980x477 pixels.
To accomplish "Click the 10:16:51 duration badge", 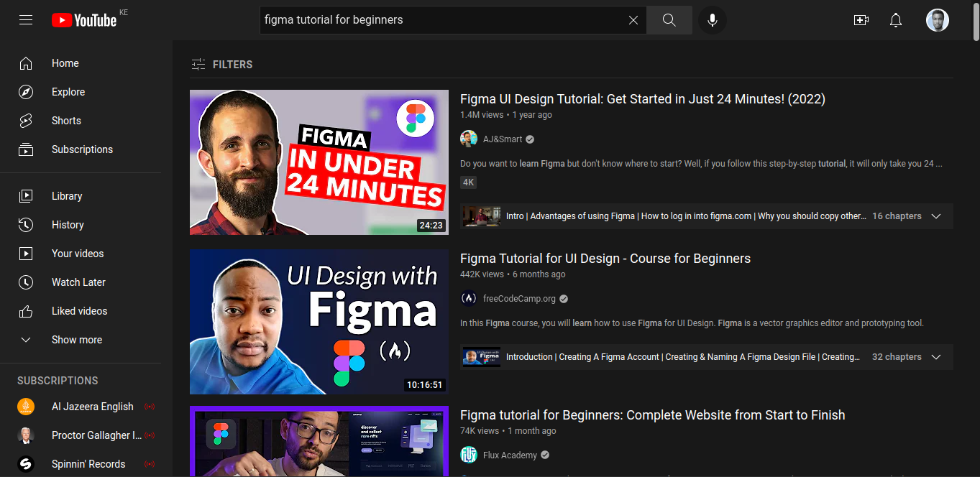I will click(x=424, y=385).
